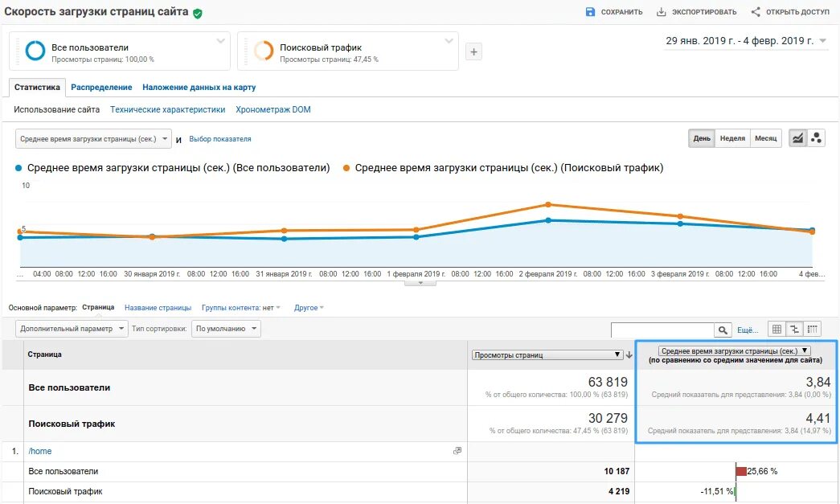Image resolution: width=840 pixels, height=504 pixels.
Task: Click the 10 187 page views cell
Action: point(617,471)
